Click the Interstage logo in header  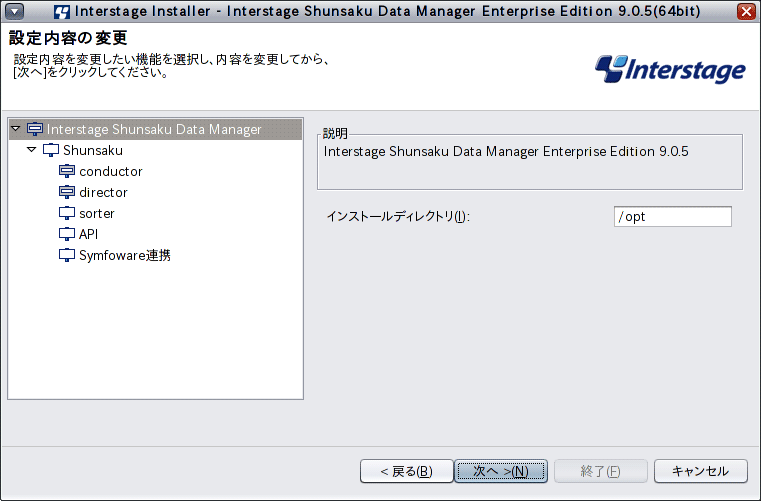670,69
